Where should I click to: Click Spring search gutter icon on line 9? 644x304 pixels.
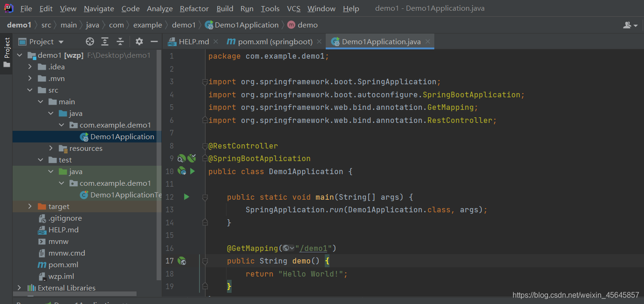pos(182,158)
